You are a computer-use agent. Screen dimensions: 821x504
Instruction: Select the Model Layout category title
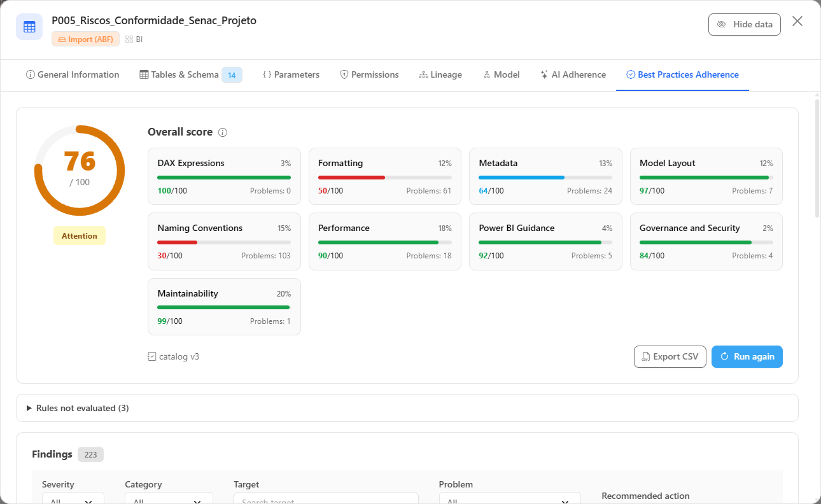coord(668,164)
